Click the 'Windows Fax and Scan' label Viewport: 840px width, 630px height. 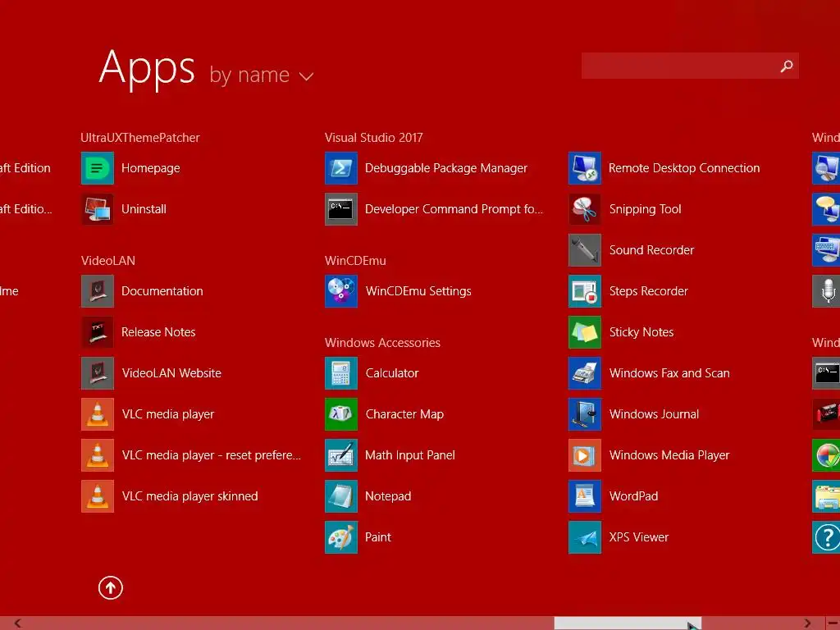coord(669,373)
